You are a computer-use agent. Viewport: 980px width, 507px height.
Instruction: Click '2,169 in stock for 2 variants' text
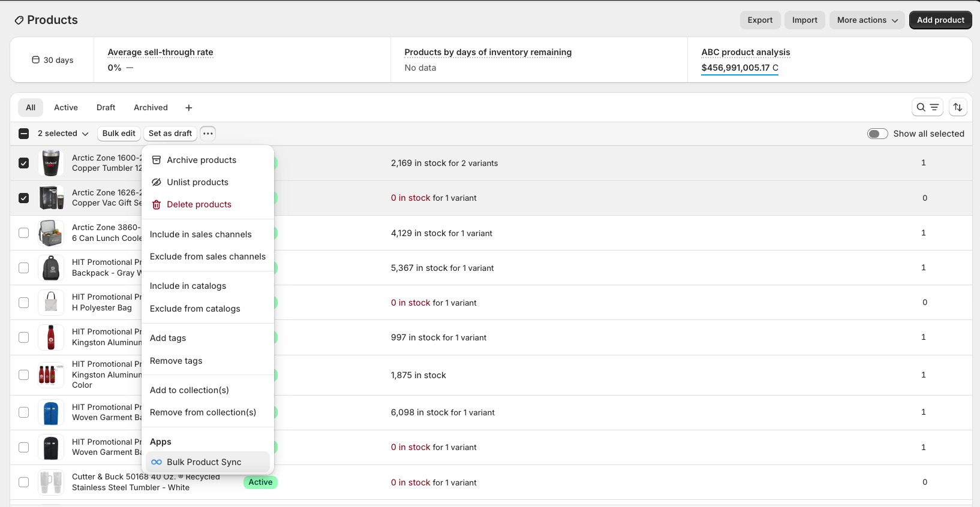(444, 163)
